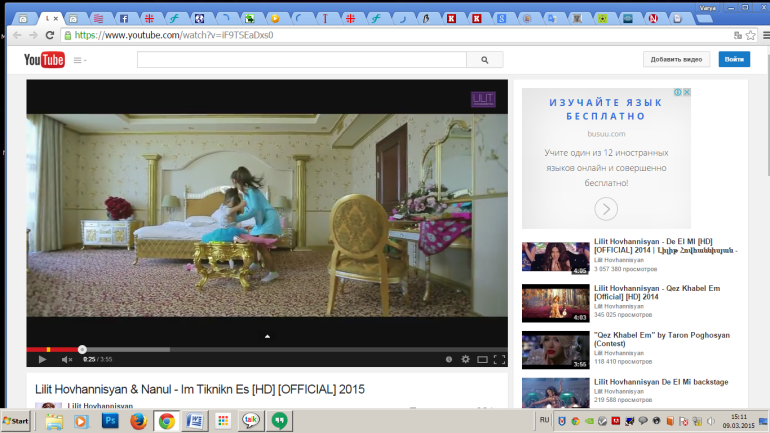Click the uploader avatar below the title
Viewport: 770px width, 433px height.
pos(48,406)
